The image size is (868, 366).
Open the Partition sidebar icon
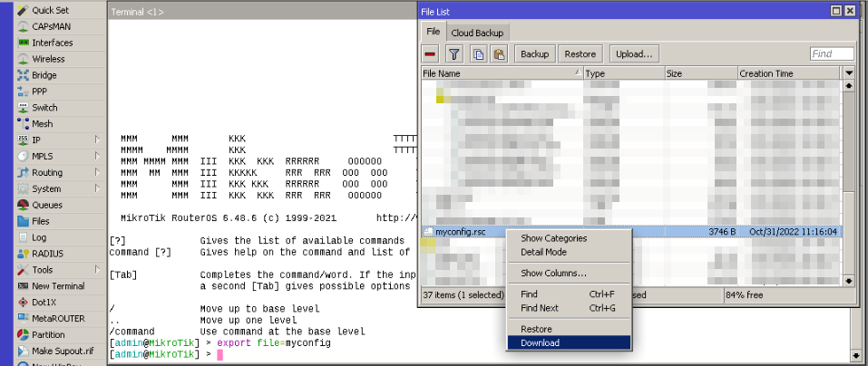pyautogui.click(x=24, y=334)
